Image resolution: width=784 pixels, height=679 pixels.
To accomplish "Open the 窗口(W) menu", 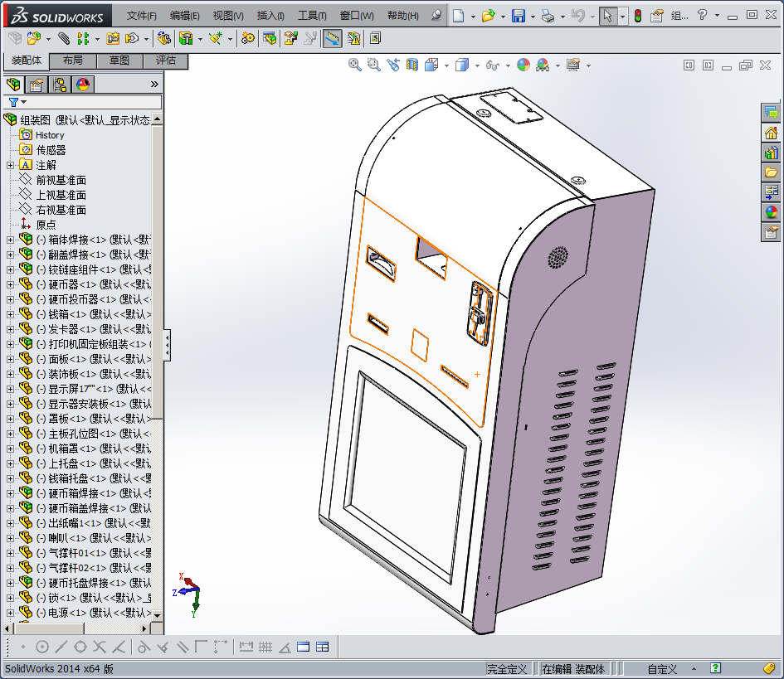I will [x=357, y=16].
